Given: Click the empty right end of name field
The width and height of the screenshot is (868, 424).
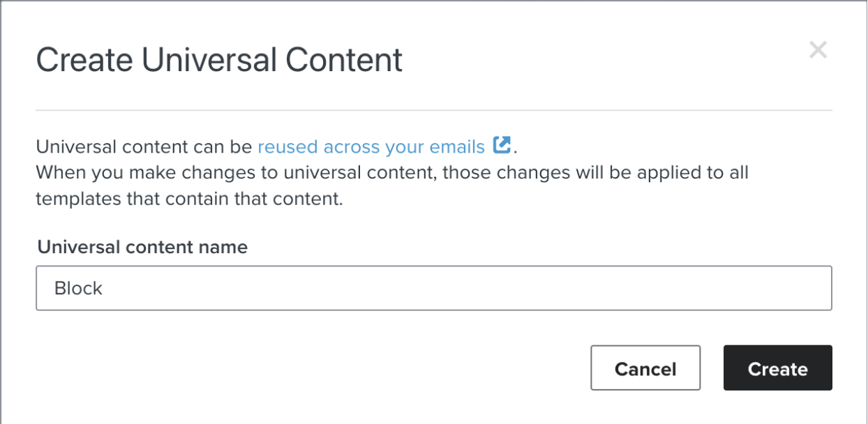Looking at the screenshot, I should pos(768,288).
